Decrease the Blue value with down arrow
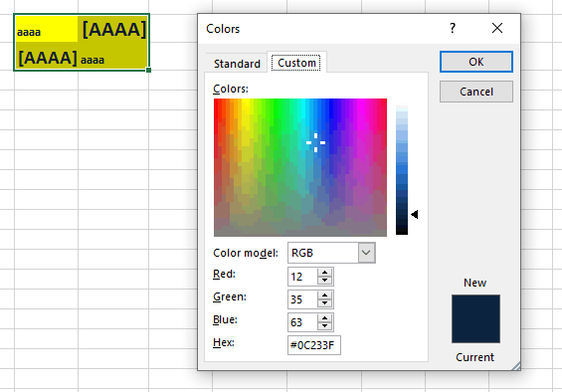 tap(324, 326)
